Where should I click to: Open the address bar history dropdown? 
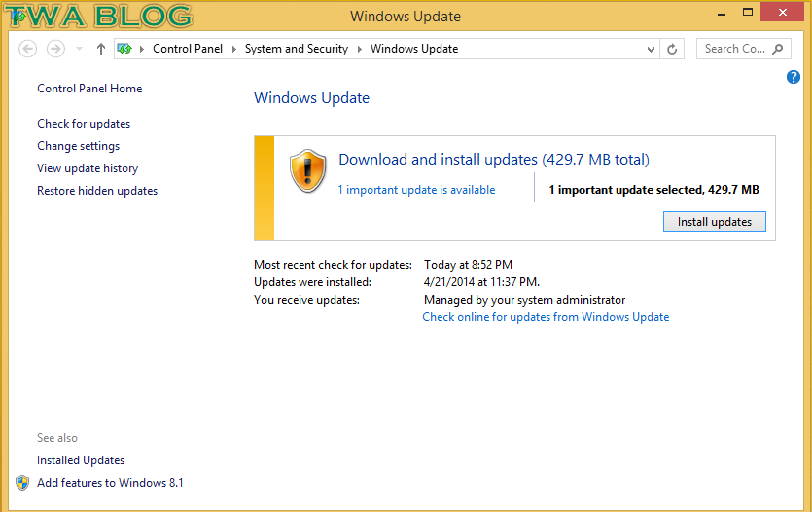click(651, 50)
